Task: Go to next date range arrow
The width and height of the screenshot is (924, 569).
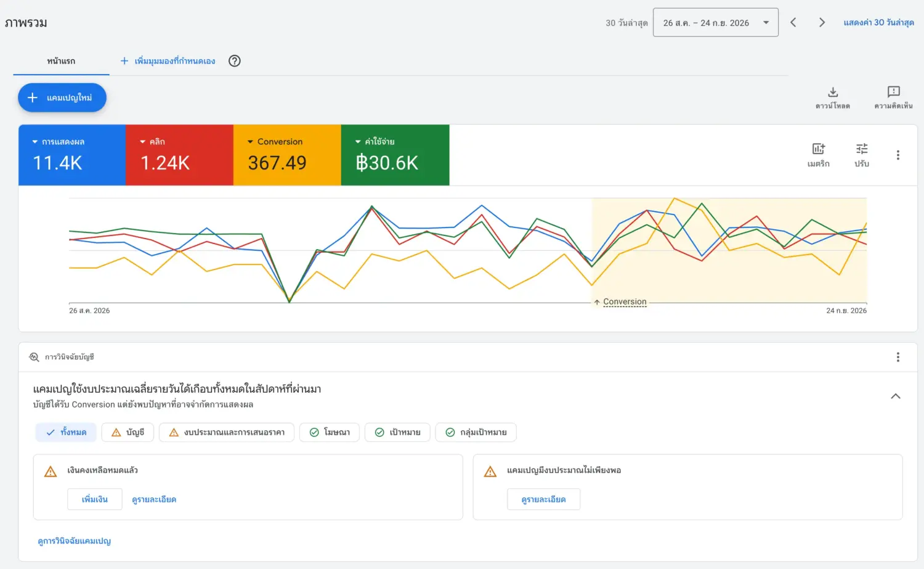Action: [822, 23]
